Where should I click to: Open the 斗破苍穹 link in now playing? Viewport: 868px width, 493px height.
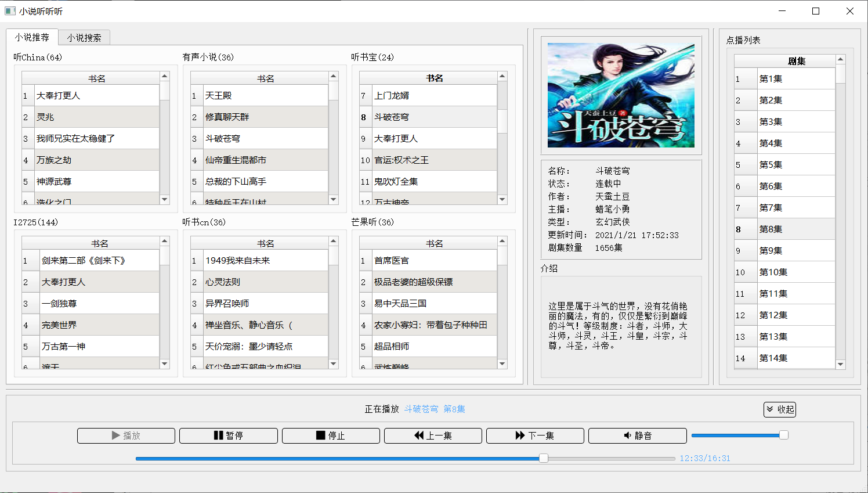pos(421,409)
